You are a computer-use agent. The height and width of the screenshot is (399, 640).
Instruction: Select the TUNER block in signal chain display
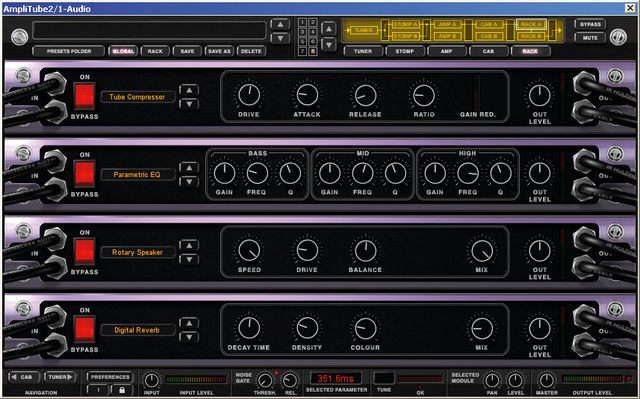(363, 30)
